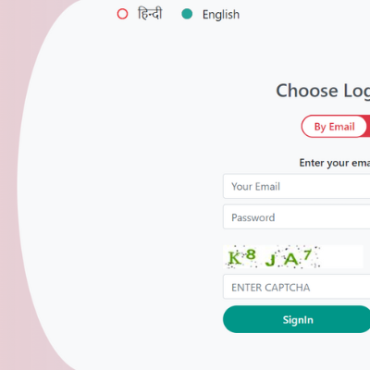Screen dimensions: 370x370
Task: Select the English language radio button
Action: pyautogui.click(x=187, y=14)
